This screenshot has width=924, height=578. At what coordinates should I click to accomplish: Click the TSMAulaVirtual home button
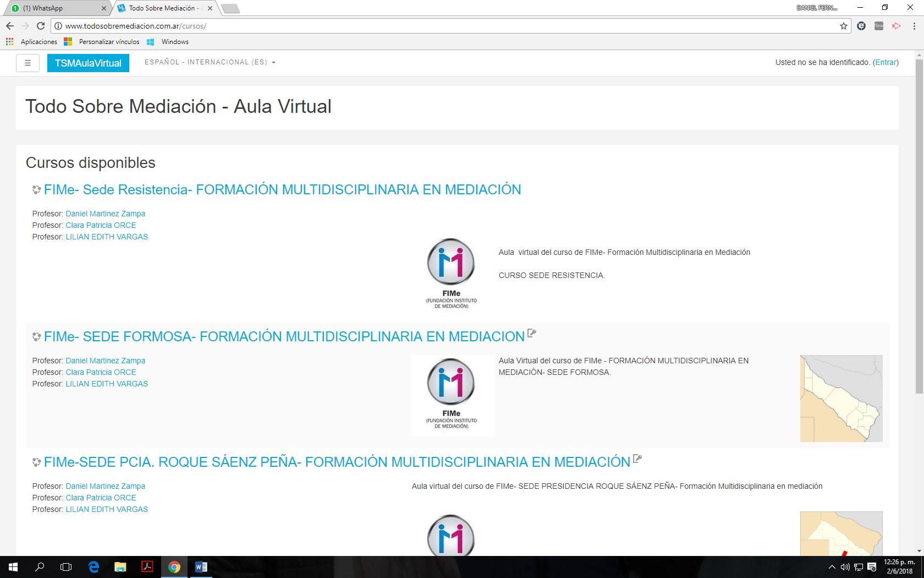[88, 63]
